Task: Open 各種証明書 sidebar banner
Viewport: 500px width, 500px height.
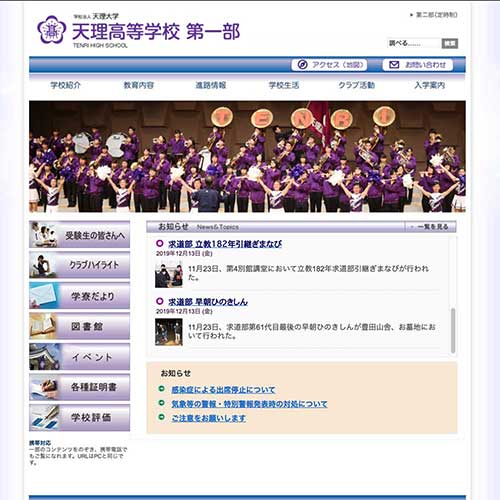Action: tap(79, 387)
